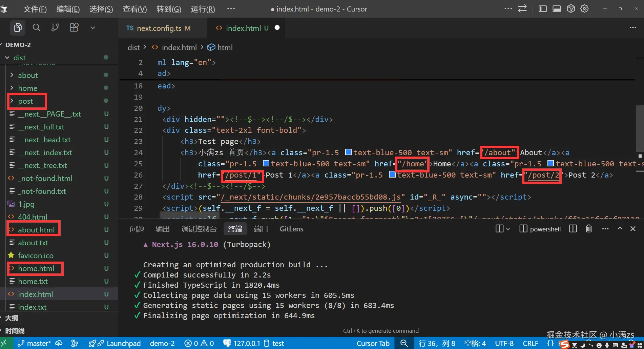Open home.html in the explorer

pos(36,268)
